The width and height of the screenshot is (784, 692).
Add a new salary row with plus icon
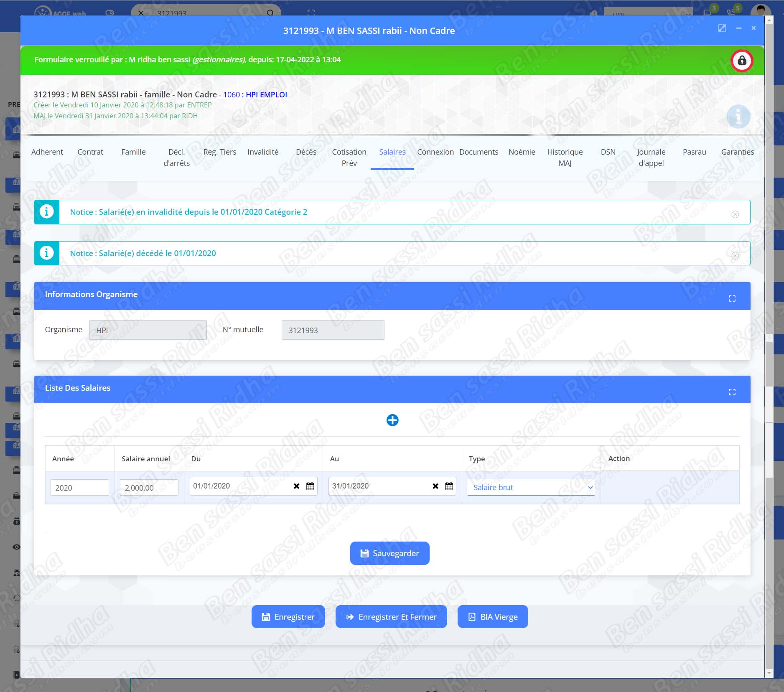coord(392,420)
